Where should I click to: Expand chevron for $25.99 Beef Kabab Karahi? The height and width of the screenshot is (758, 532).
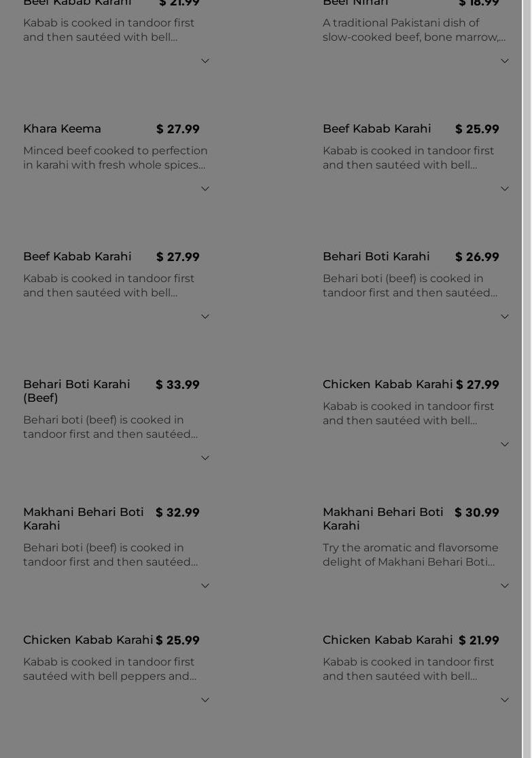pyautogui.click(x=505, y=189)
